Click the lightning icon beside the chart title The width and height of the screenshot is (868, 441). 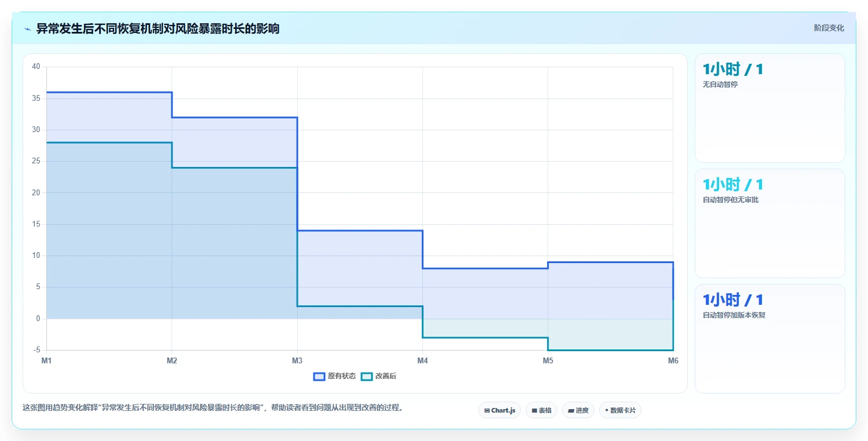click(x=27, y=29)
